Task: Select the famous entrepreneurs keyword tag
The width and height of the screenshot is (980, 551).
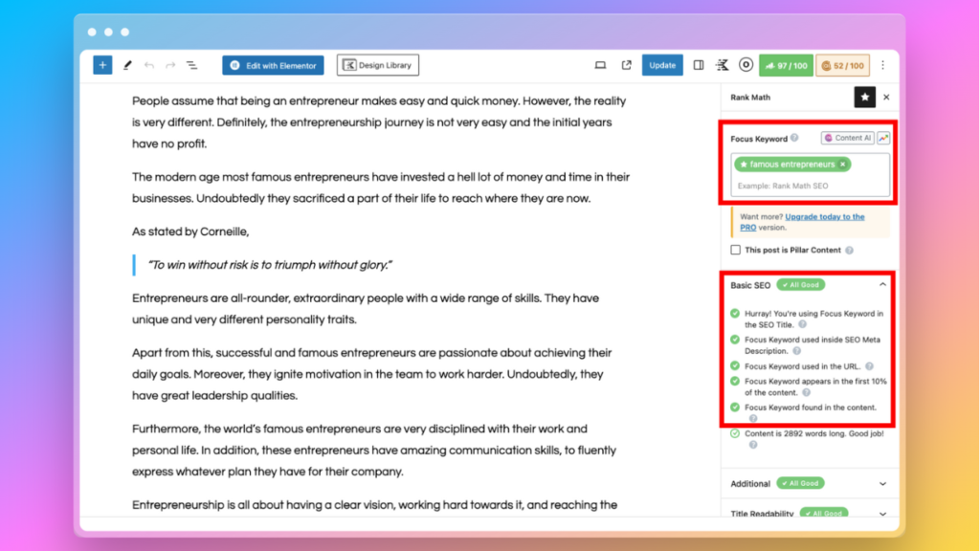Action: click(791, 165)
